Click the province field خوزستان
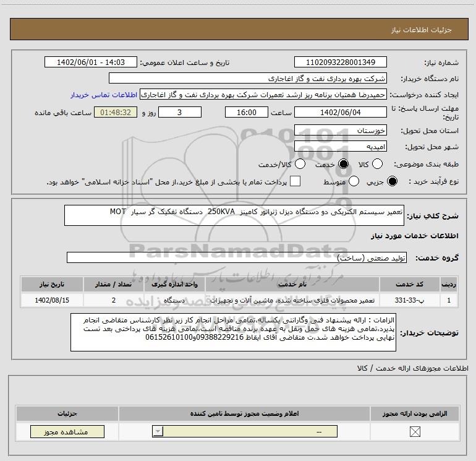 click(340, 131)
